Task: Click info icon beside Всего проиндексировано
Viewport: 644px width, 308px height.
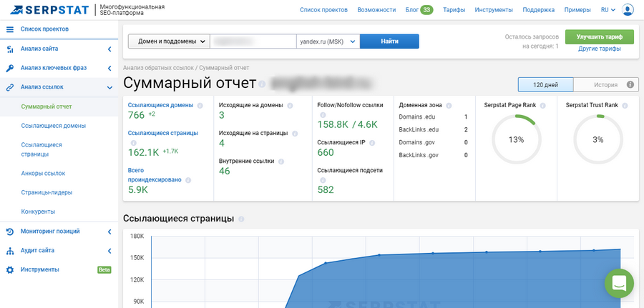Action: click(188, 180)
